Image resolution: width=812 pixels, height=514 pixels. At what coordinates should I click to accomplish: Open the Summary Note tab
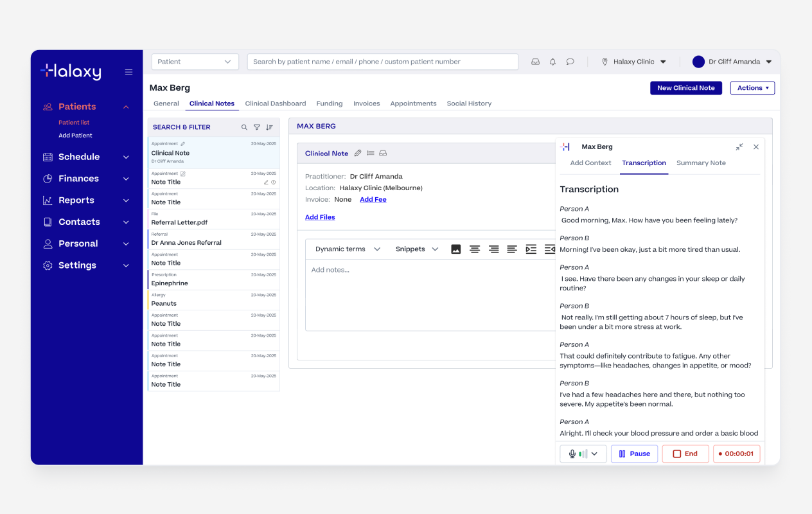coord(701,163)
